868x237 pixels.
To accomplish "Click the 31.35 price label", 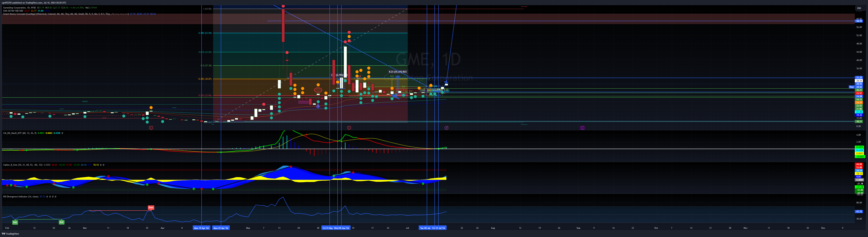I will (859, 78).
